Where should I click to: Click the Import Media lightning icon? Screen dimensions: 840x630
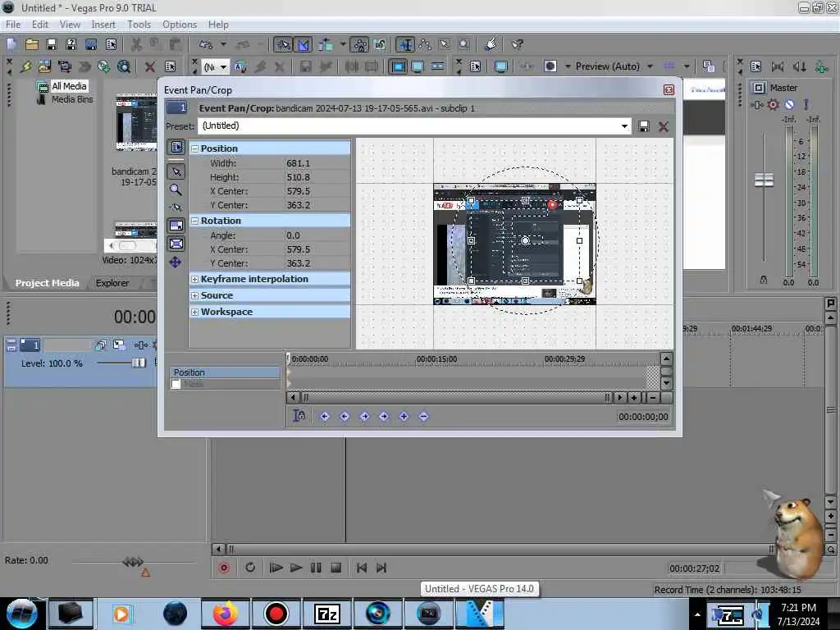coord(25,66)
